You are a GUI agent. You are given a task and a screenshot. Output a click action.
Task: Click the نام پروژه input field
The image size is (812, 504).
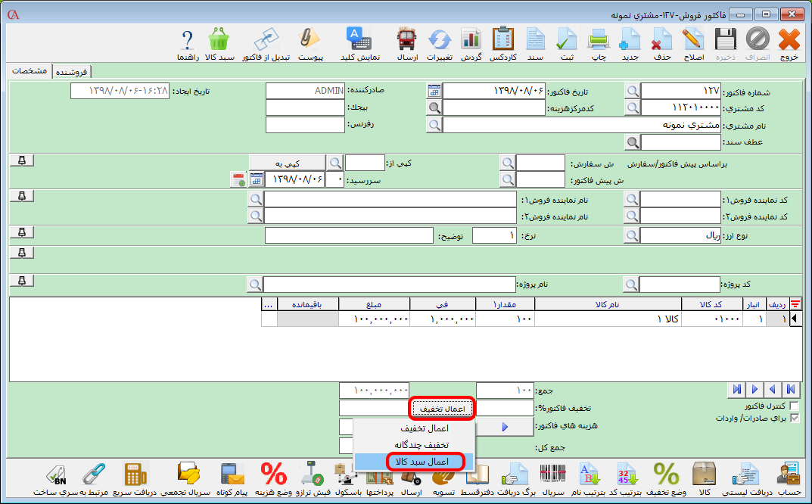389,285
